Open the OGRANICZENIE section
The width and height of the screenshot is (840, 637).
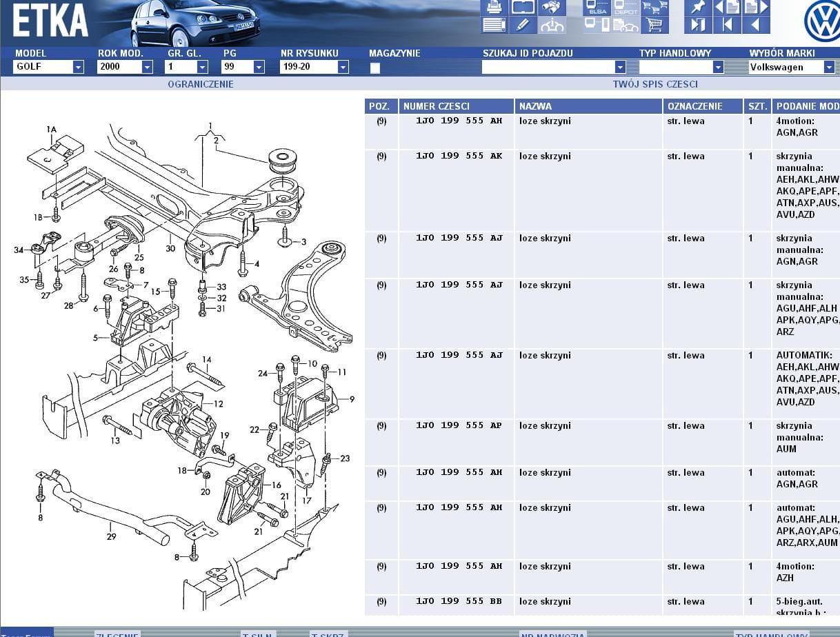201,84
